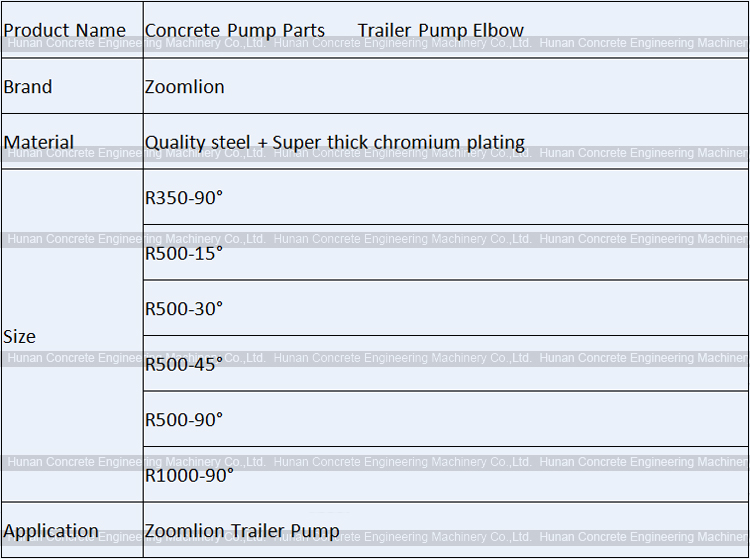Image resolution: width=750 pixels, height=559 pixels.
Task: Select the R350-90° size entry
Action: tap(184, 198)
